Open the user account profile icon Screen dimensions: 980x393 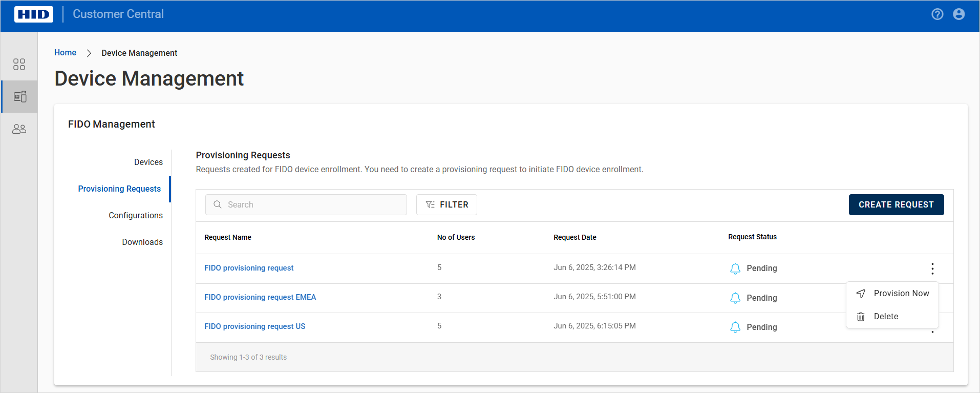(x=958, y=14)
